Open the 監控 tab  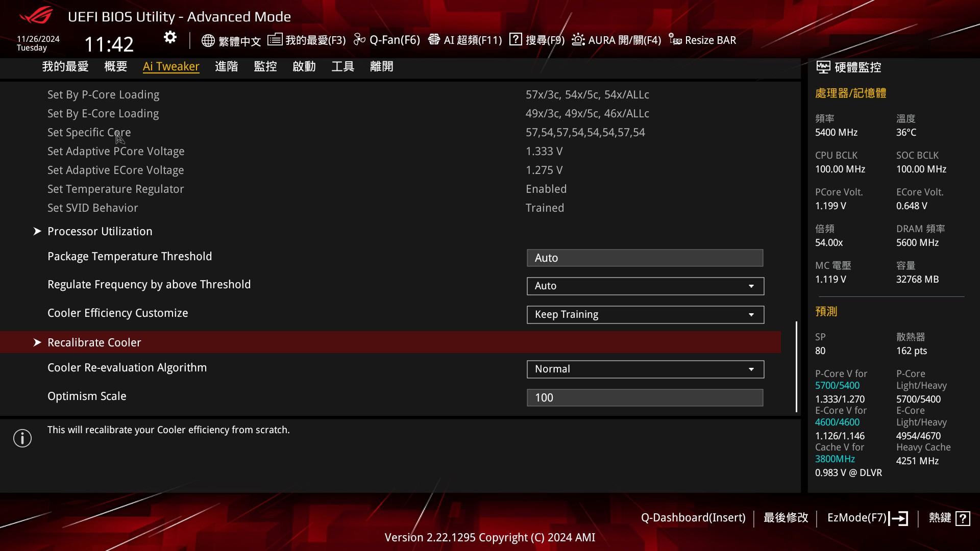point(265,67)
